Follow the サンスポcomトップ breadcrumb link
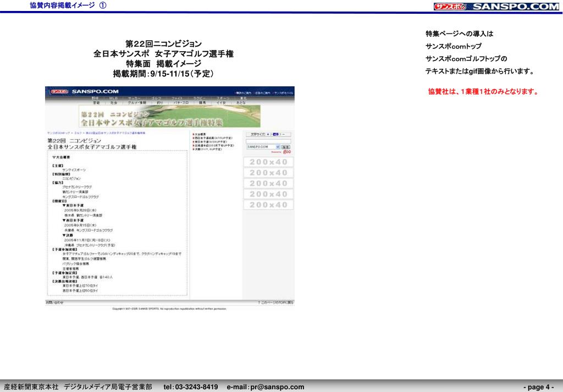Image resolution: width=563 pixels, height=392 pixels. 58,133
